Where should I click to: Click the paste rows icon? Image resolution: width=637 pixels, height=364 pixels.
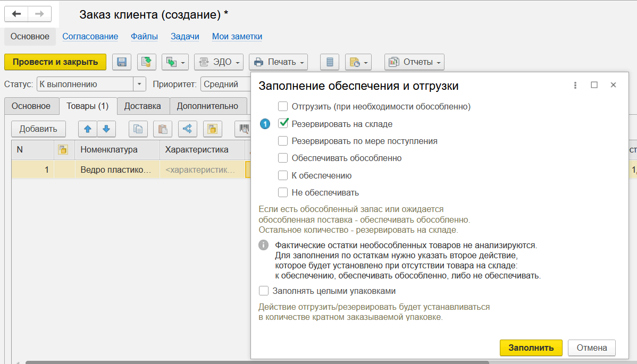click(x=162, y=129)
